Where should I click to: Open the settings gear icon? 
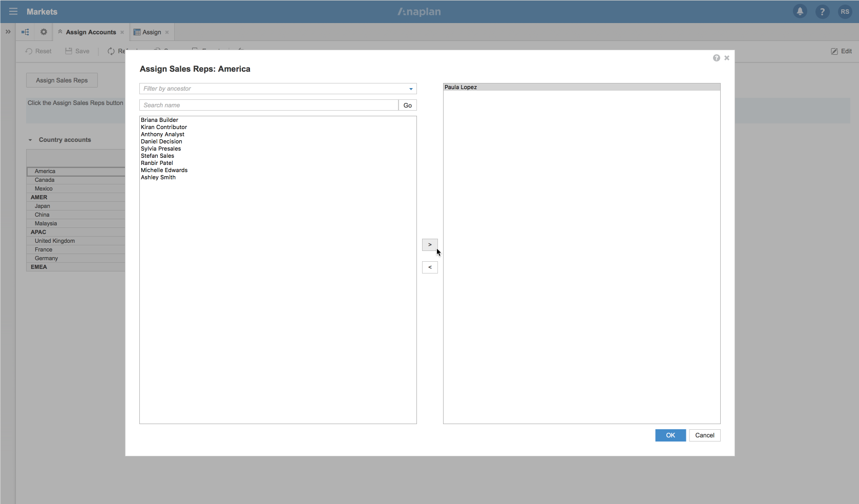click(x=43, y=32)
